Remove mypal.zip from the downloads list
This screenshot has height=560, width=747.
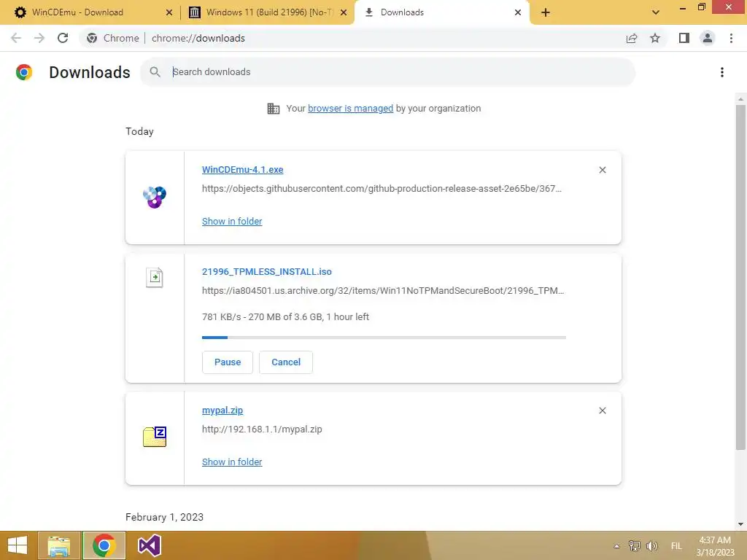[x=602, y=411]
